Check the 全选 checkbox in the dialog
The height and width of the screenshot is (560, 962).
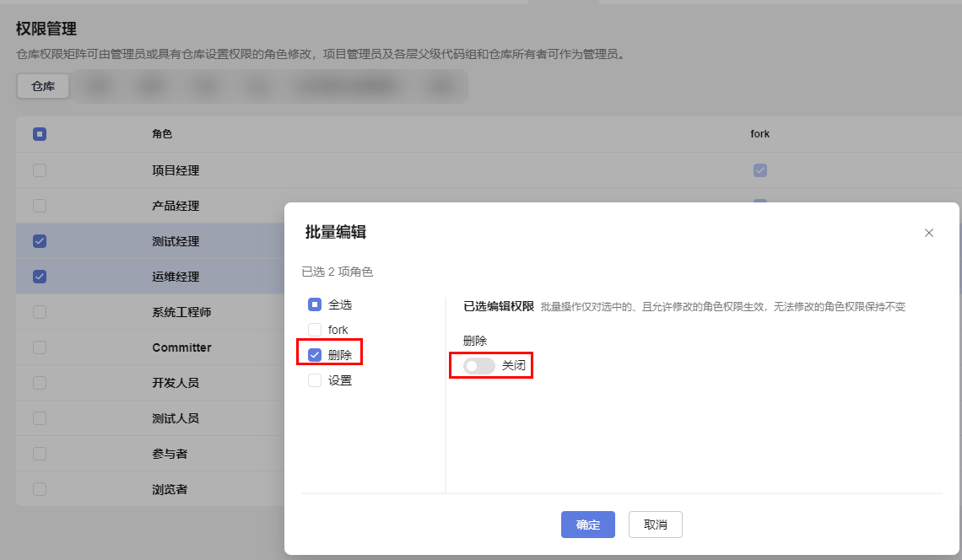point(316,304)
